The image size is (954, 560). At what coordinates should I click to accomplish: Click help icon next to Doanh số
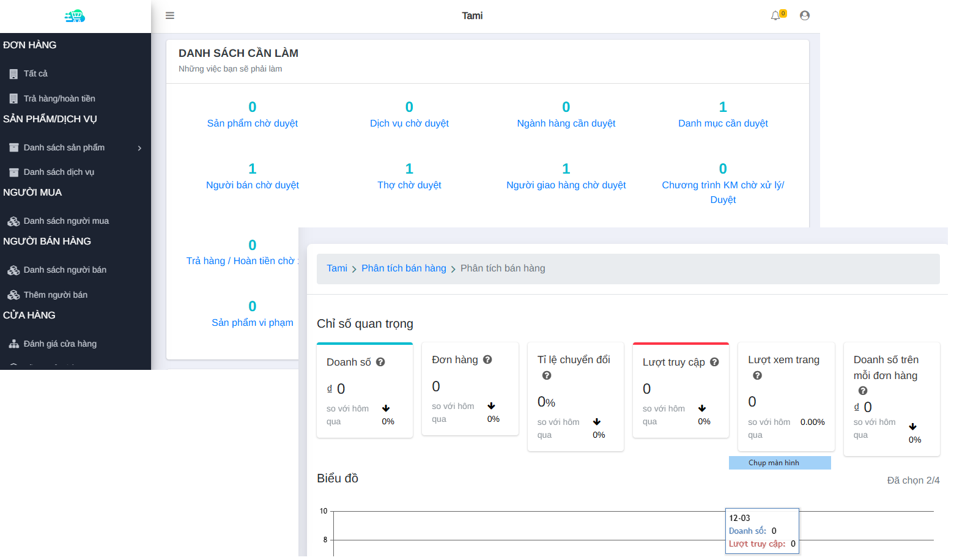(x=380, y=363)
